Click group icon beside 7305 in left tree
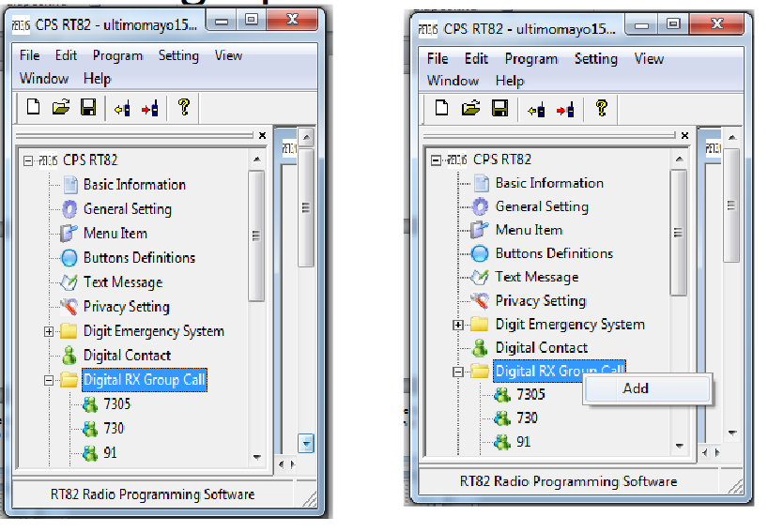 pyautogui.click(x=90, y=404)
